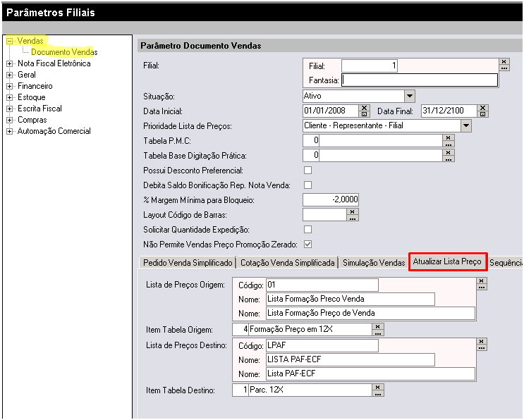
Task: Open the Situação dropdown
Action: [410, 96]
